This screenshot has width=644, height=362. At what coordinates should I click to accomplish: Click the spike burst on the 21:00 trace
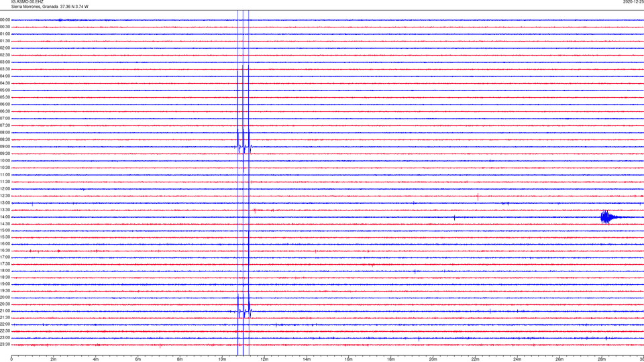[244, 311]
